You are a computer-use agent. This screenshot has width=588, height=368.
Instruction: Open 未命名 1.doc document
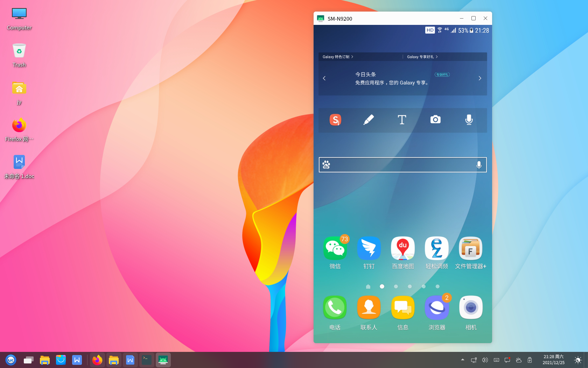pyautogui.click(x=19, y=167)
